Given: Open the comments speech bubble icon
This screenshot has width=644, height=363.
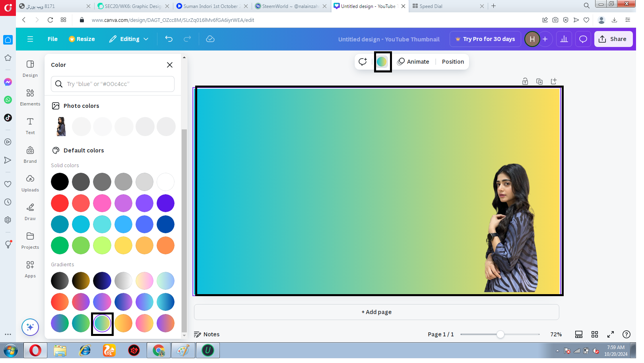Looking at the screenshot, I should pyautogui.click(x=583, y=39).
